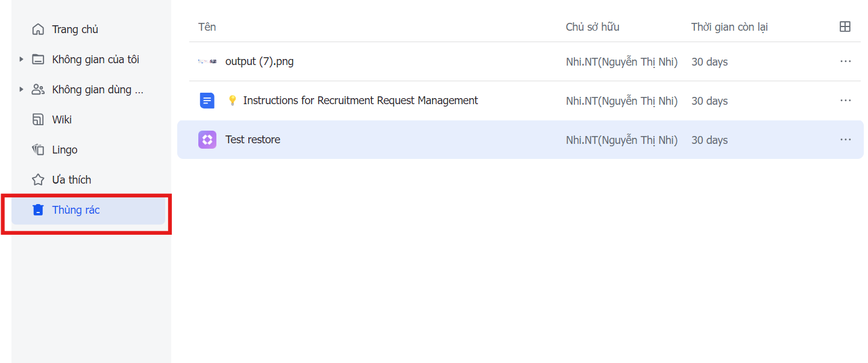The width and height of the screenshot is (868, 363).
Task: Select Instructions for Recruitment Request Management title
Action: (360, 101)
